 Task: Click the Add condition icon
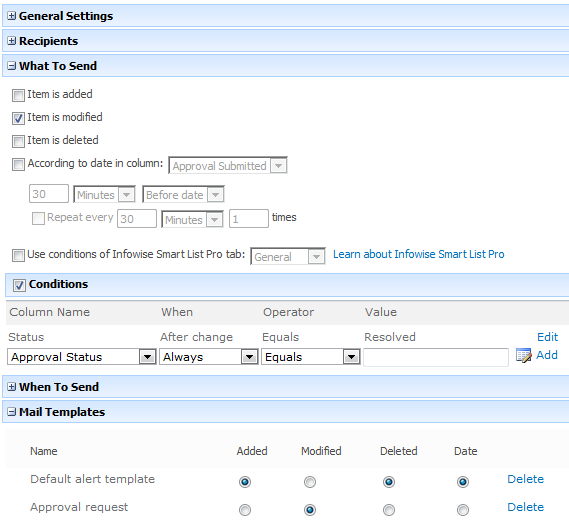(x=524, y=355)
